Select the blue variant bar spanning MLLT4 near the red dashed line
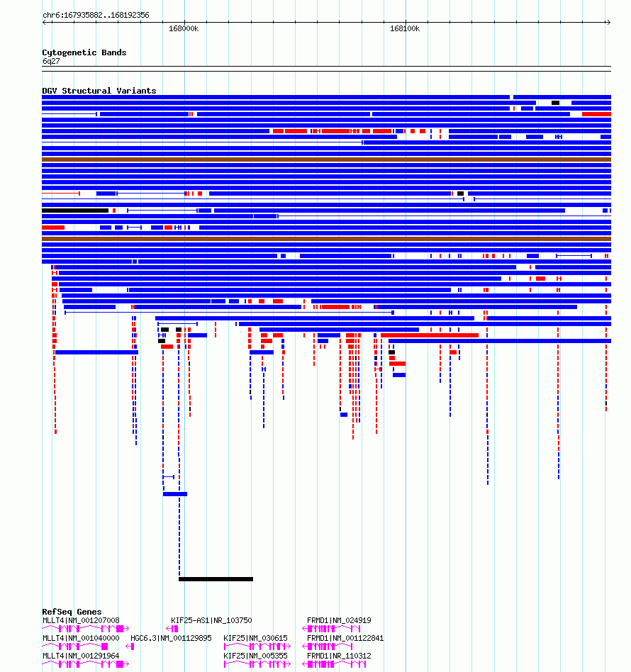The height and width of the screenshot is (672, 631). pos(96,352)
